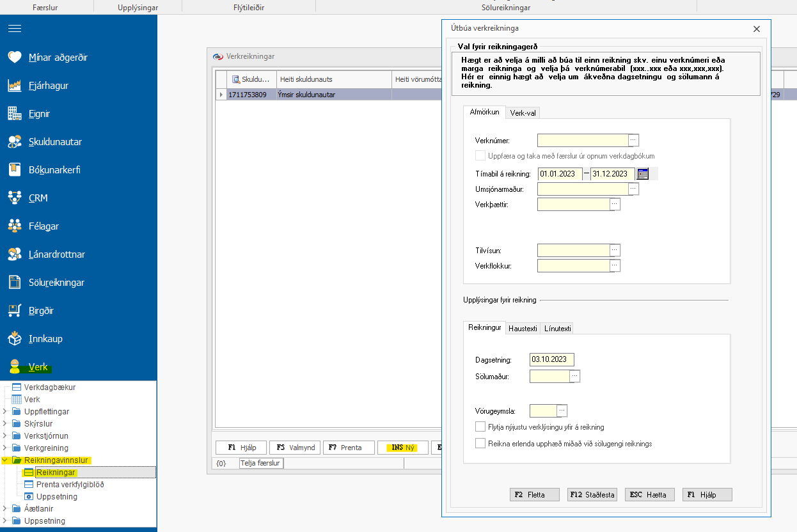Click the Innkaup purchasing icon
Viewport: 797px width, 532px height.
click(x=15, y=339)
